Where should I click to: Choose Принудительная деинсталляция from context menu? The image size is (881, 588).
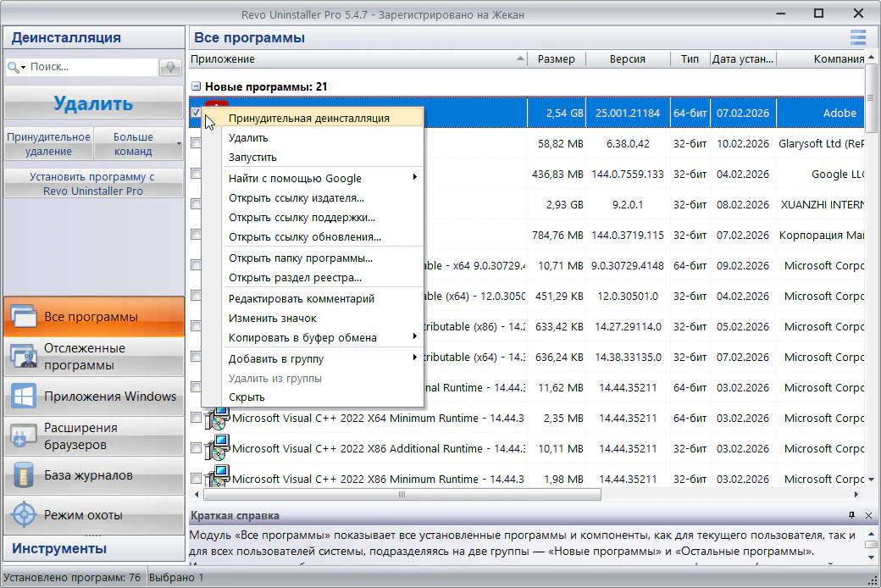(x=309, y=118)
